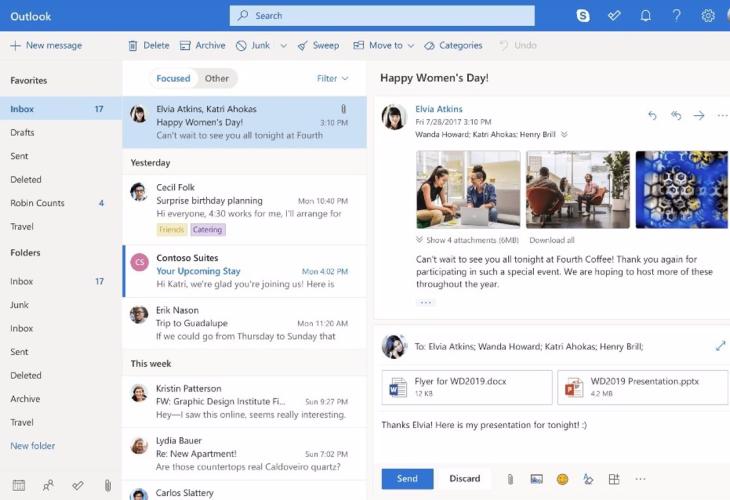This screenshot has width=730, height=500.
Task: Click the Send button
Action: [407, 479]
